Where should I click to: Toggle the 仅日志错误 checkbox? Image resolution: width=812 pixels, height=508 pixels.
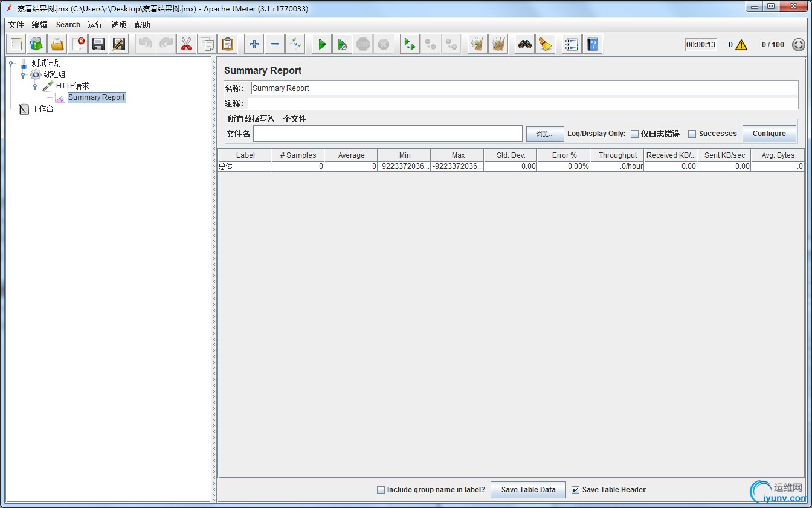click(x=634, y=134)
